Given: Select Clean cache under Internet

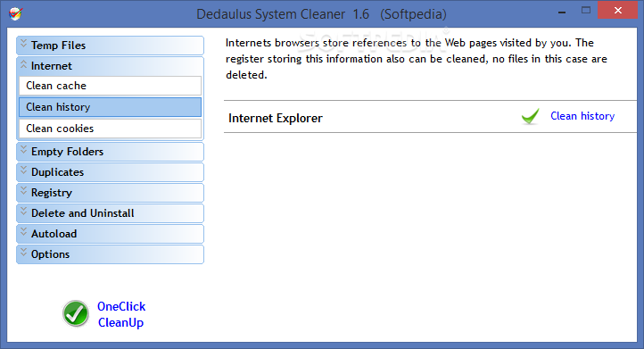Looking at the screenshot, I should pos(110,86).
